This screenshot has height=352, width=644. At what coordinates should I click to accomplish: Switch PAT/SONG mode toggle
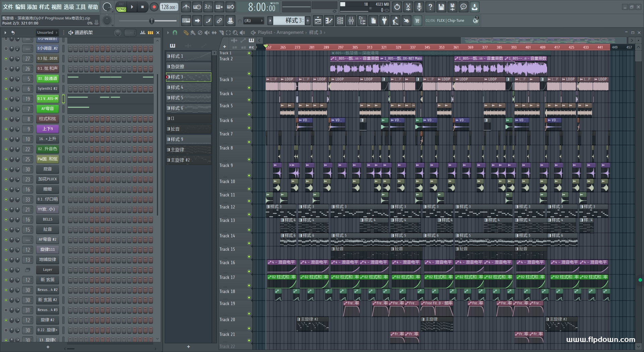(x=121, y=7)
